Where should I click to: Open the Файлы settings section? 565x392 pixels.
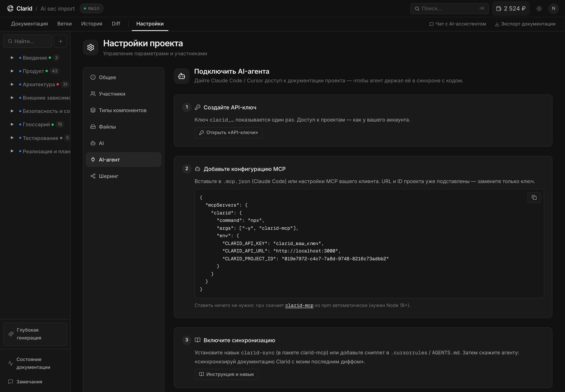point(123,127)
